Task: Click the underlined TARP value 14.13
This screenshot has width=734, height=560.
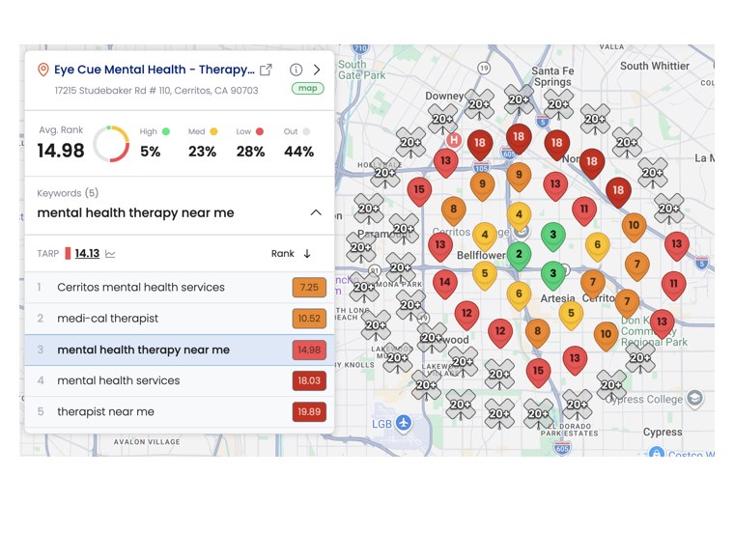Action: 87,254
